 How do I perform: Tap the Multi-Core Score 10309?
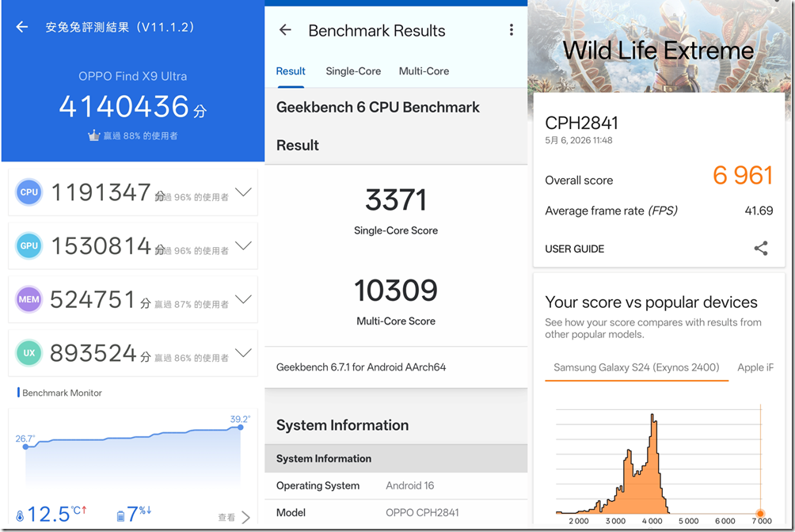(396, 290)
